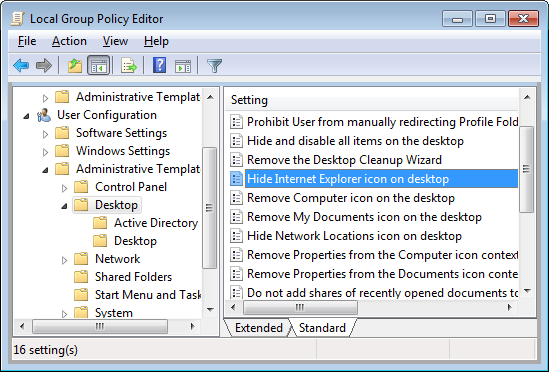The height and width of the screenshot is (372, 549).
Task: Click the settings list scroll up arrow
Action: [527, 97]
